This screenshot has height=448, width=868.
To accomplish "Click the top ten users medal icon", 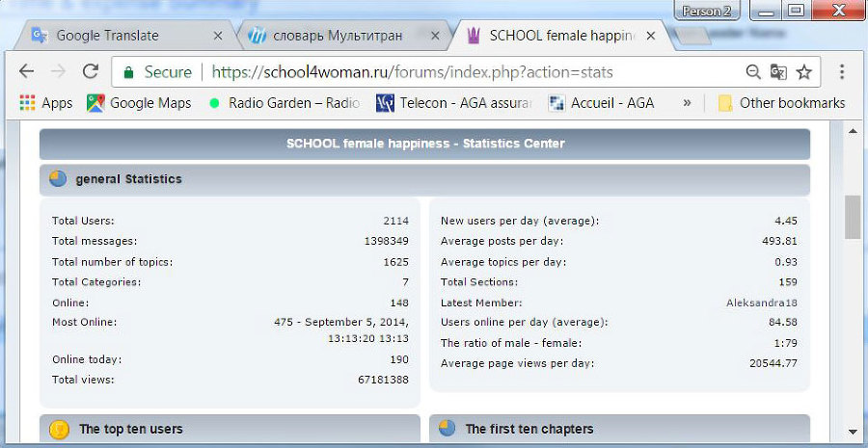I will (x=59, y=429).
